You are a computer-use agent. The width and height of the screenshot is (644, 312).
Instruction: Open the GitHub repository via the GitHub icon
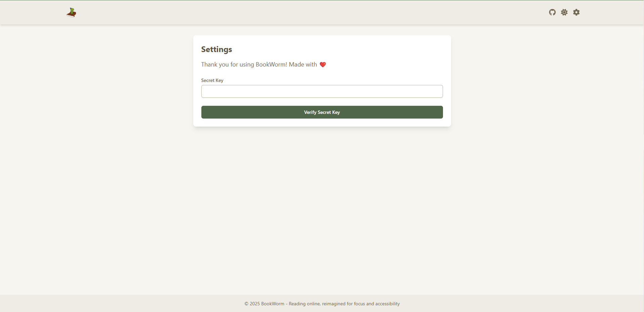[552, 12]
